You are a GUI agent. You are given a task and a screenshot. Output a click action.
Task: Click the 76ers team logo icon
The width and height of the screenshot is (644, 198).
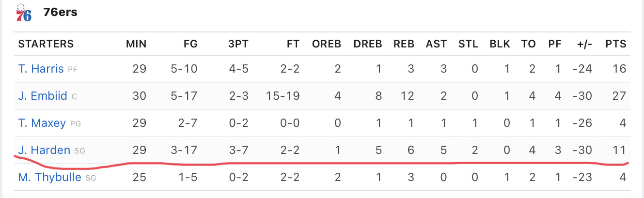24,13
